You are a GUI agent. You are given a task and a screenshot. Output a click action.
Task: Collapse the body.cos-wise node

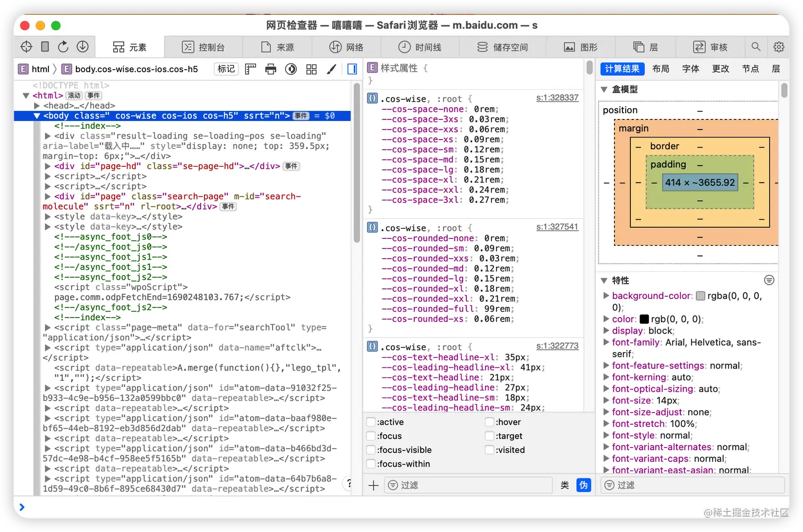[37, 116]
